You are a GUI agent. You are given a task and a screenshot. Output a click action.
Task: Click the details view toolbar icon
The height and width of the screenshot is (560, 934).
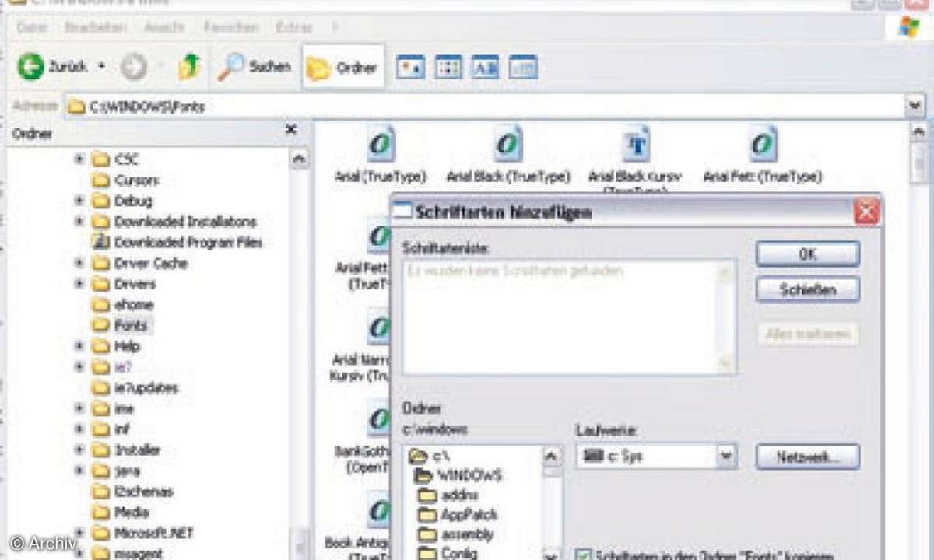523,68
